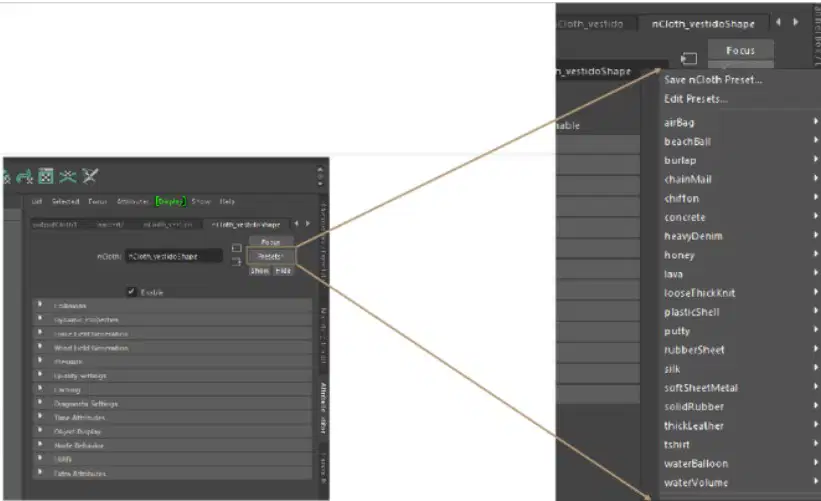Image resolution: width=821 pixels, height=501 pixels.
Task: Open the chainMail preset submenu
Action: tap(740, 179)
